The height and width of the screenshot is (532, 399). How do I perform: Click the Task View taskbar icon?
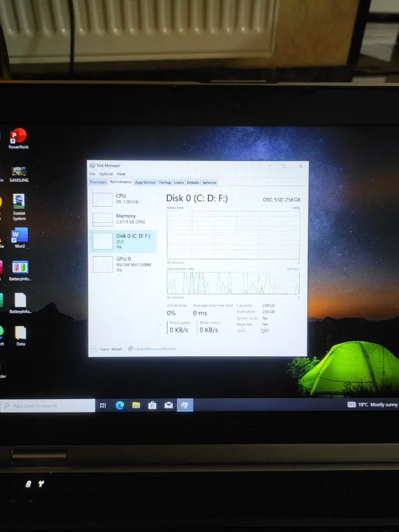pos(103,405)
